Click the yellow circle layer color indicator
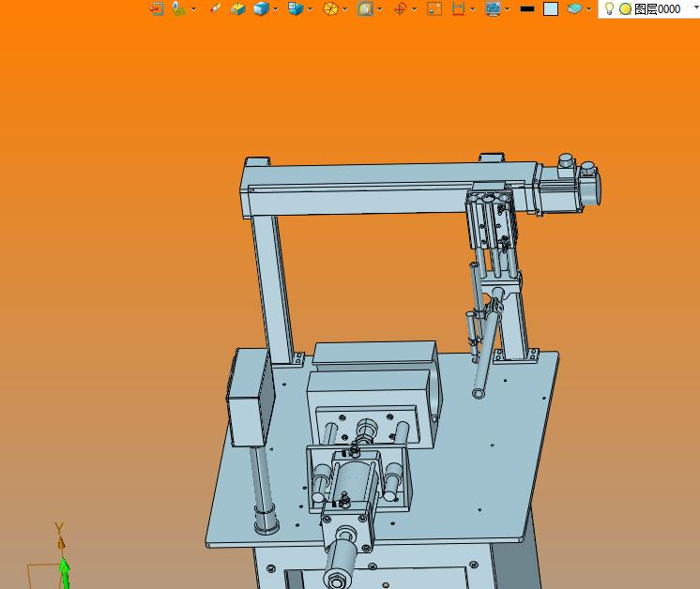 coord(625,9)
